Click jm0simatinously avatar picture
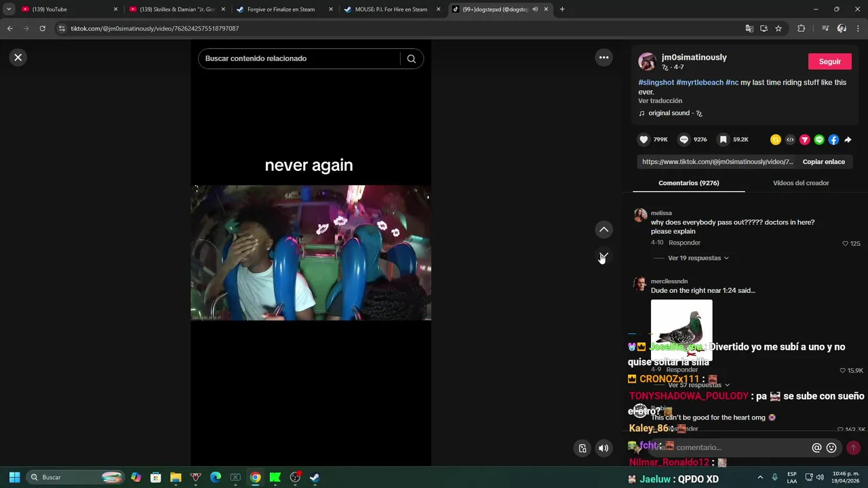 [647, 62]
